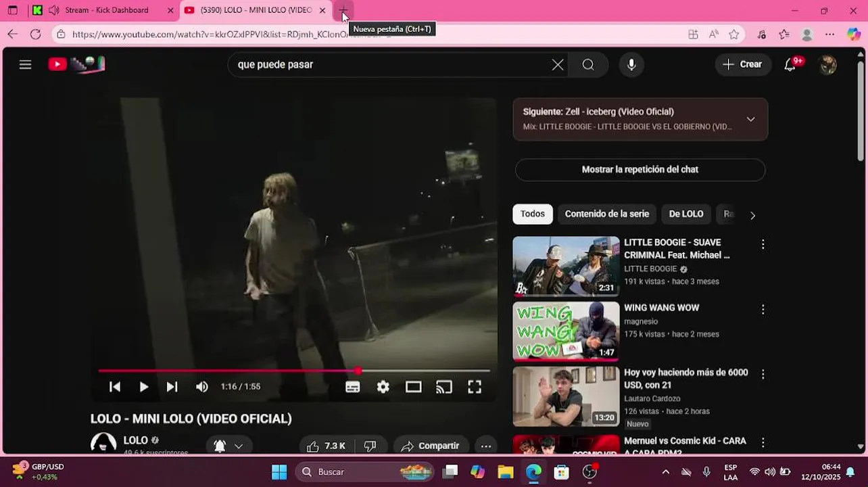The width and height of the screenshot is (868, 487).
Task: Go to the YouTube home logo
Action: [76, 64]
